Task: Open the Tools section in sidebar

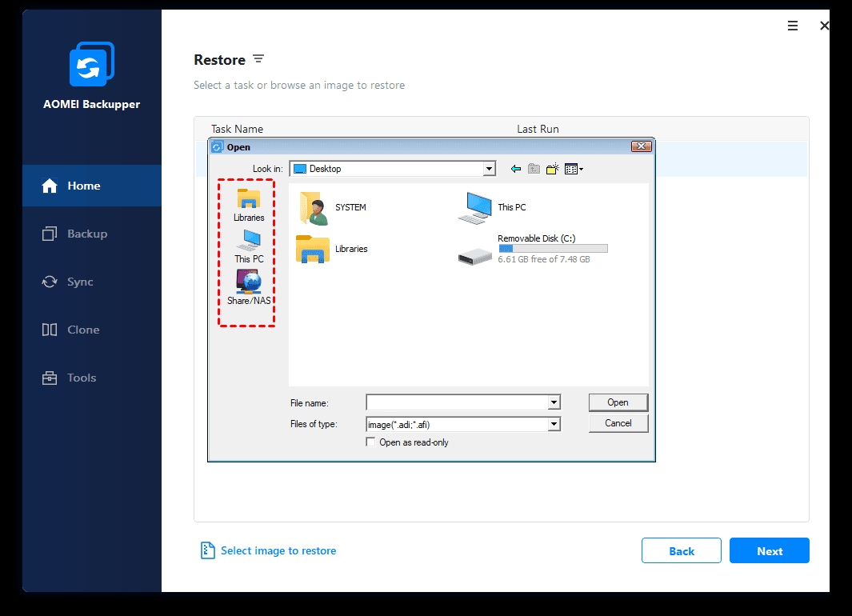Action: 82,378
